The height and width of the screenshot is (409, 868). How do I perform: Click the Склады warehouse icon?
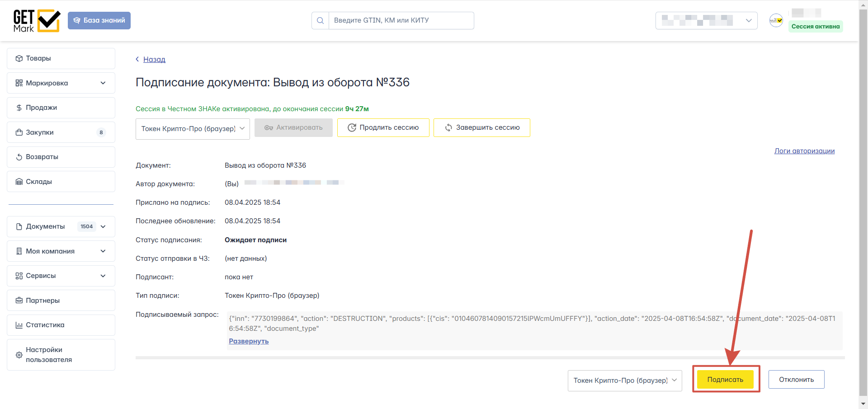click(x=19, y=182)
